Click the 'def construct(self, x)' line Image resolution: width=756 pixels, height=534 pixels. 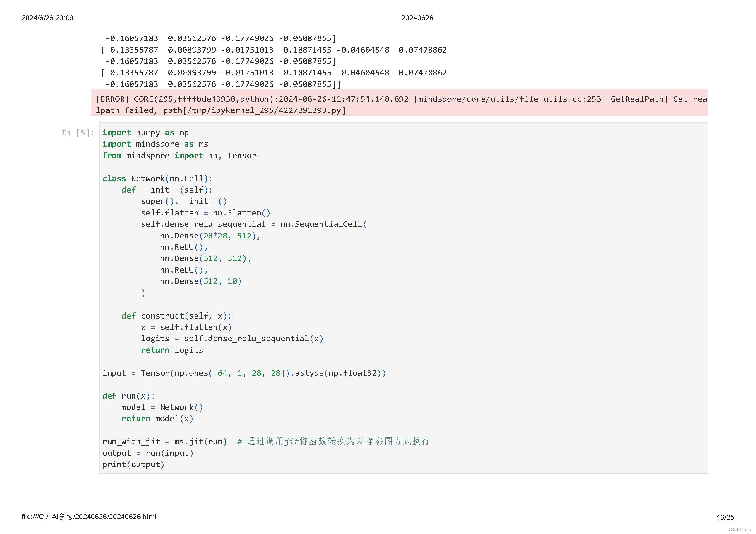pos(176,316)
